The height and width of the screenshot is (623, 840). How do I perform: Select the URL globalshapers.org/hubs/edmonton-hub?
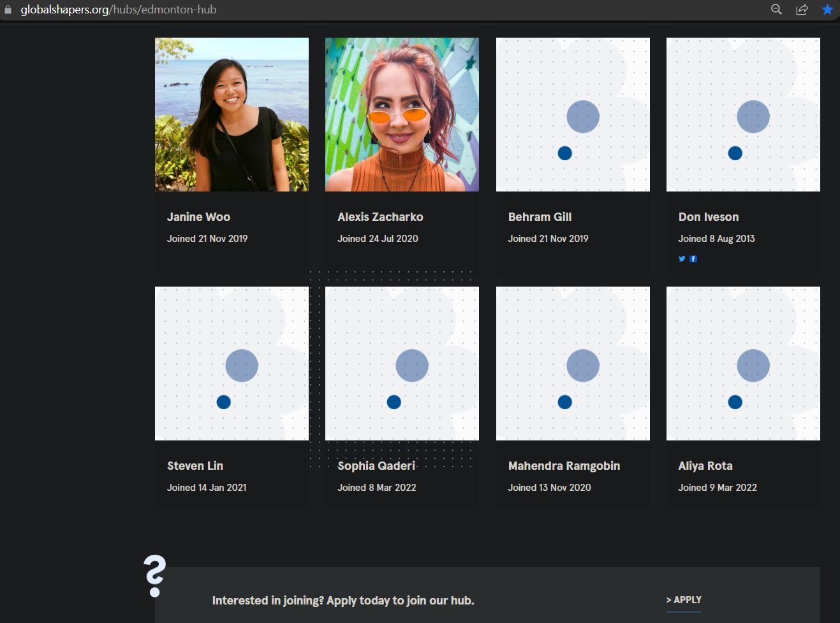click(119, 10)
